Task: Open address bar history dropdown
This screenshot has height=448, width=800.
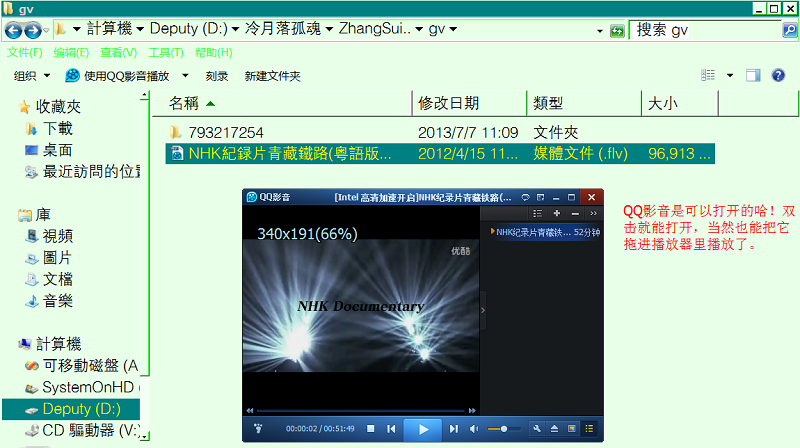Action: pos(599,31)
